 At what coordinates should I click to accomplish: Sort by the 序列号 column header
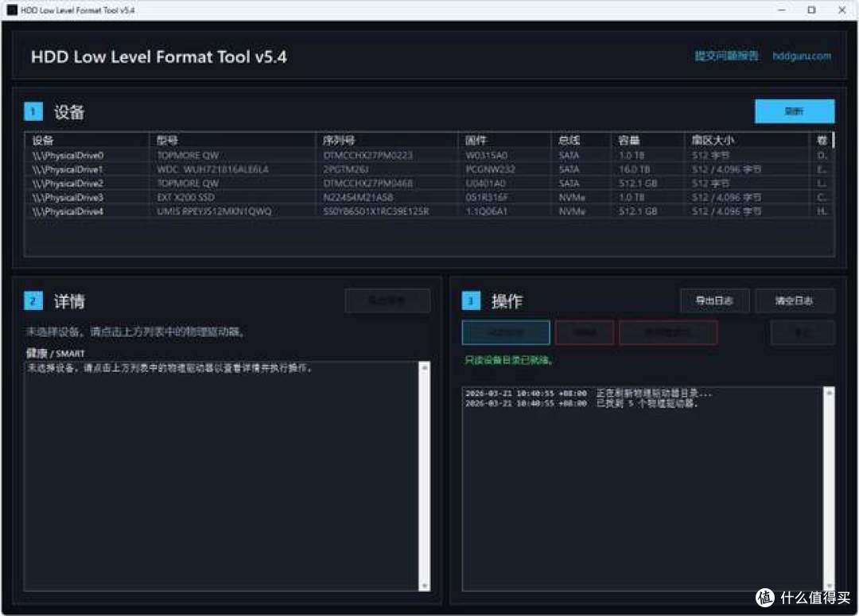click(387, 140)
